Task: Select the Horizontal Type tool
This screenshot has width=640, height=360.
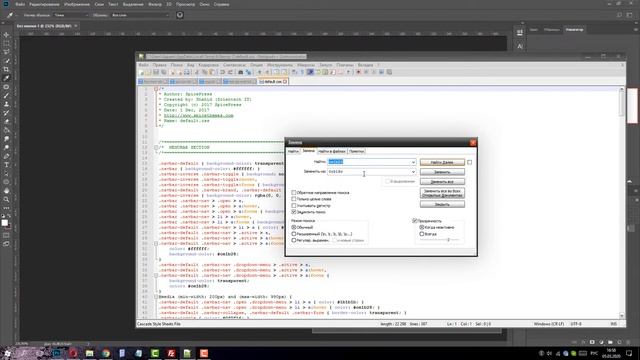Action: pos(6,164)
